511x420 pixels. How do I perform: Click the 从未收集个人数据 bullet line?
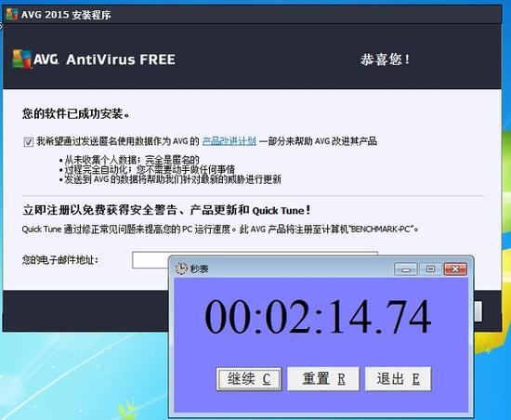[x=129, y=160]
